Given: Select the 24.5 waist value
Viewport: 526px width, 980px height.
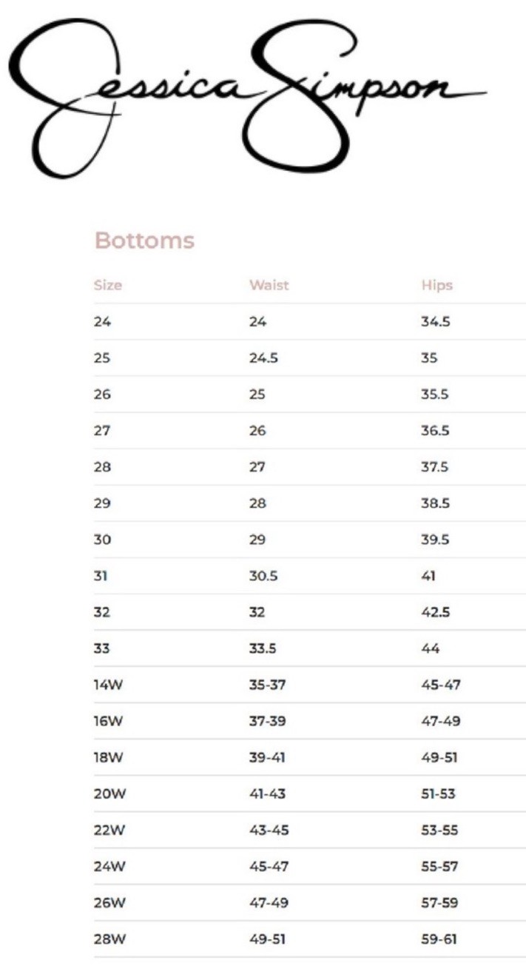Looking at the screenshot, I should (x=263, y=358).
